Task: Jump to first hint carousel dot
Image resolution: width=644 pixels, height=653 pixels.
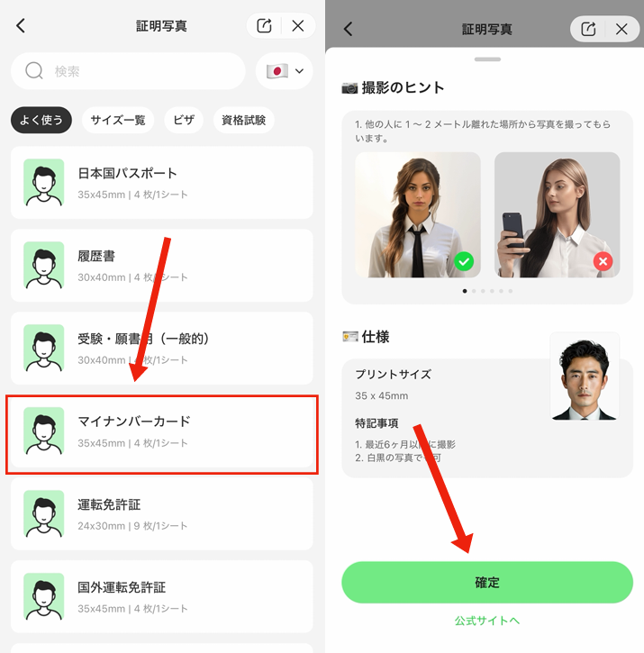Action: [x=465, y=291]
